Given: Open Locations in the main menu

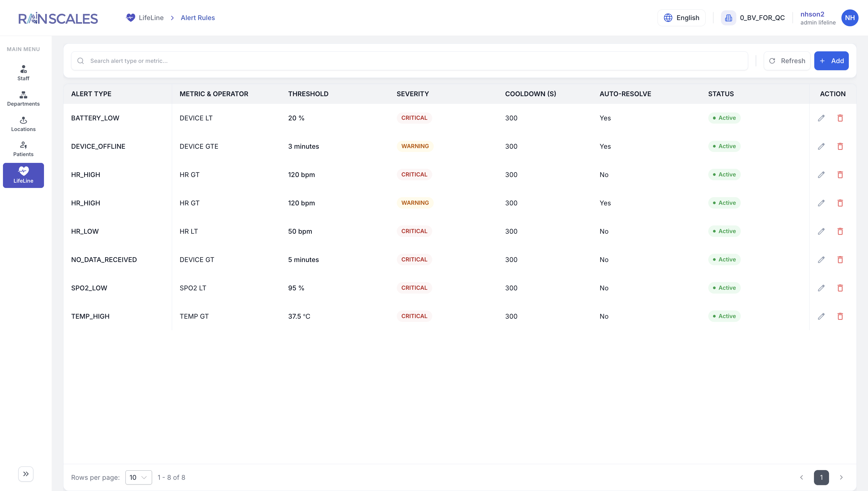Looking at the screenshot, I should tap(23, 124).
